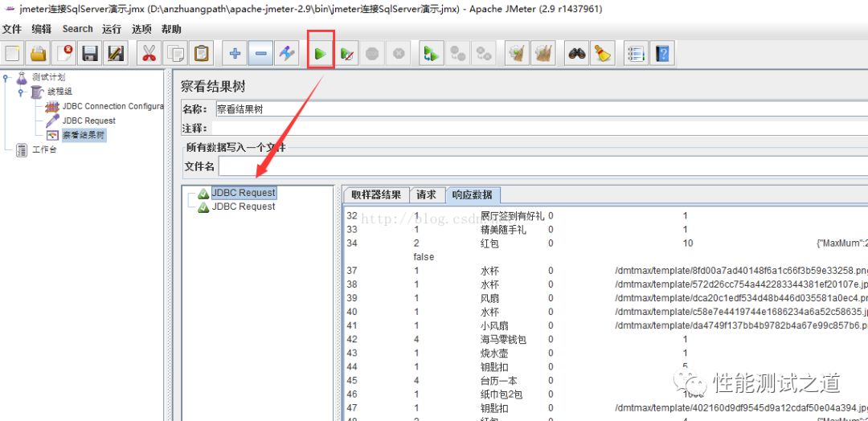Click the Clear broom icon
The image size is (868, 421).
518,54
